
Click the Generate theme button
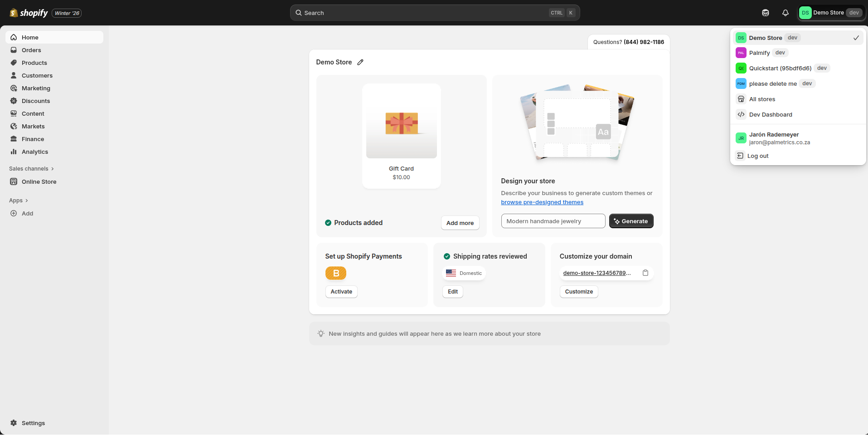coord(631,221)
